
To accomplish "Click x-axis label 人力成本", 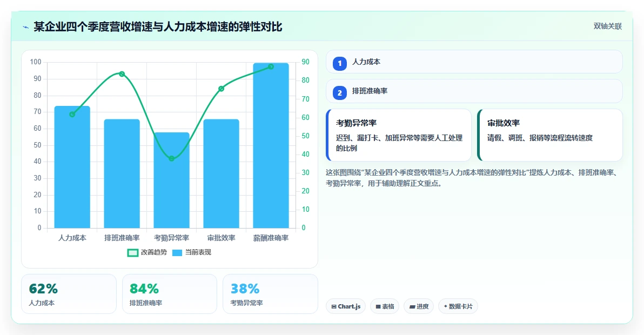I will click(72, 238).
